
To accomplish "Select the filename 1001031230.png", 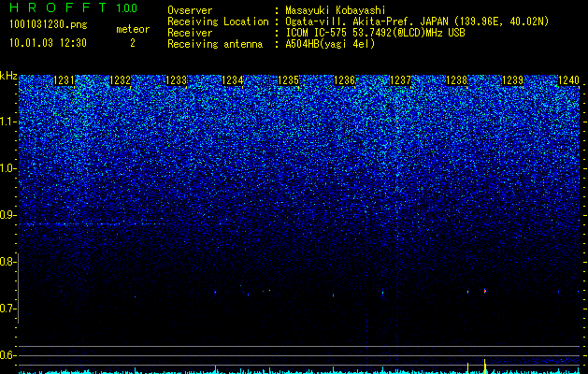I will [49, 25].
